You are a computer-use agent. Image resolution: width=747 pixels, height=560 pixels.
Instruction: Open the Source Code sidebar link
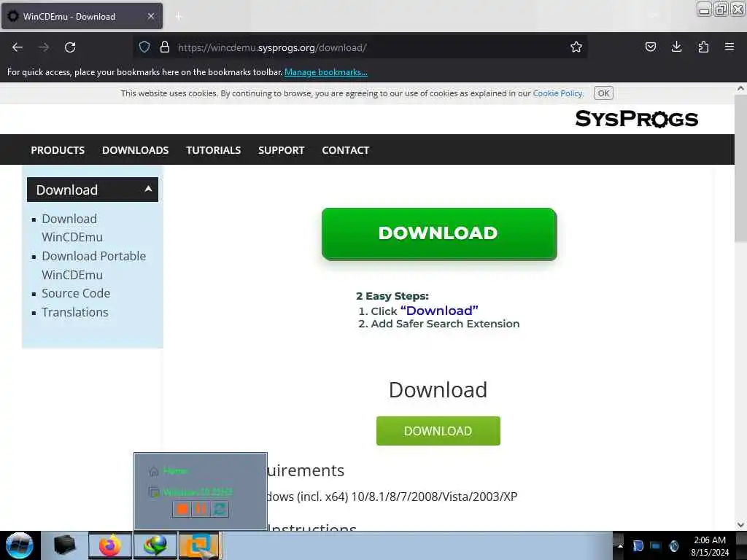click(76, 293)
